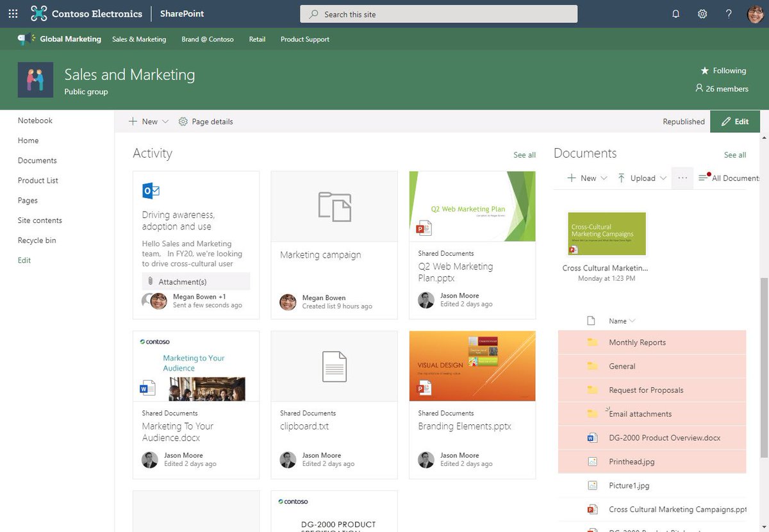Image resolution: width=769 pixels, height=532 pixels.
Task: Click the Word icon on Marketing To Your Audience
Action: click(x=147, y=388)
